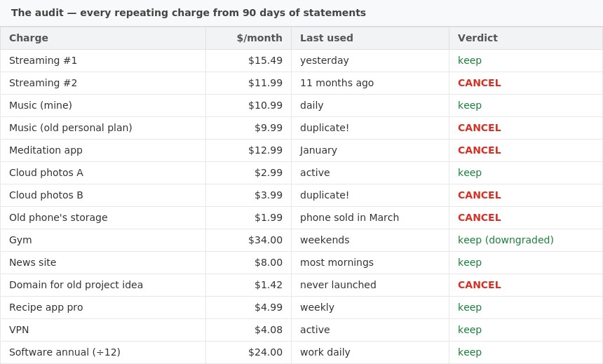Click the 'January' last used cell

tap(370, 150)
